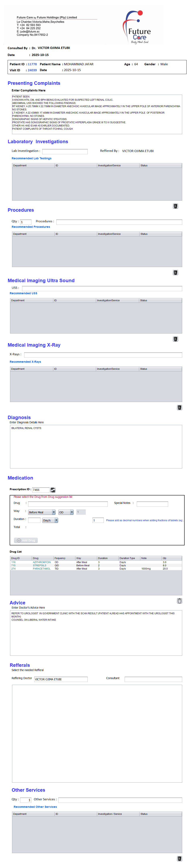Click trash icon below Other Services table

point(179,859)
